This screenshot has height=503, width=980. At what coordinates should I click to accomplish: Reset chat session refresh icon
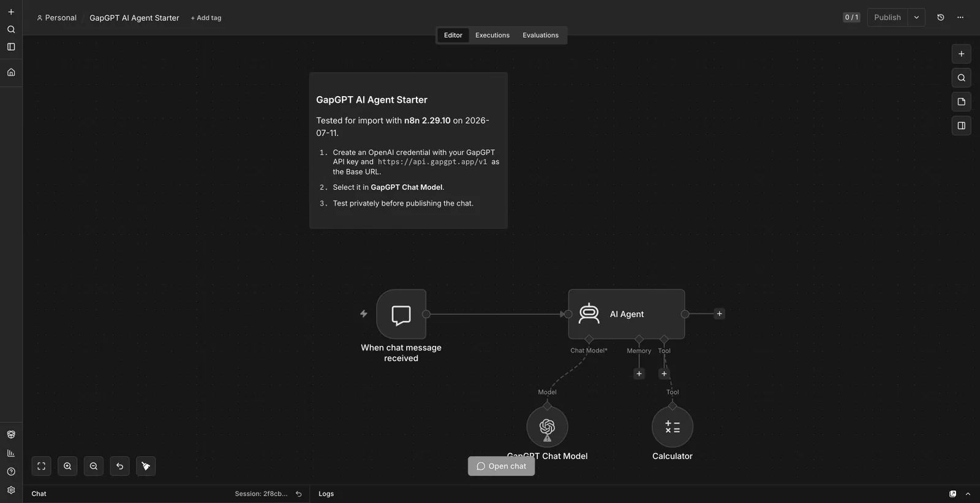tap(299, 494)
